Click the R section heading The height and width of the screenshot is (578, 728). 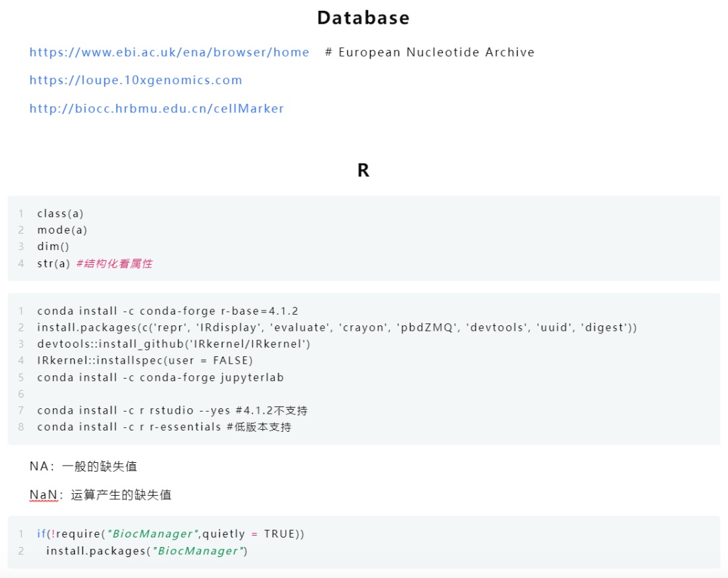click(x=363, y=170)
